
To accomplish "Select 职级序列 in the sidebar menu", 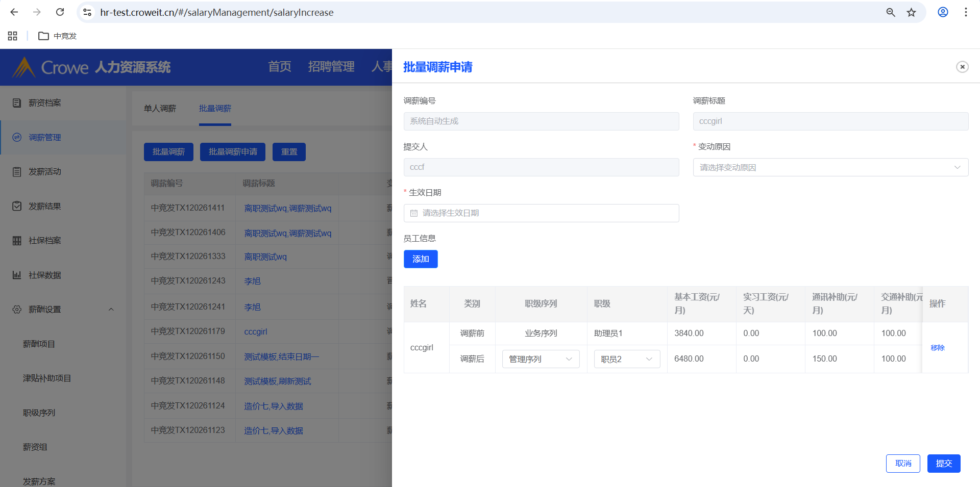I will pos(39,413).
